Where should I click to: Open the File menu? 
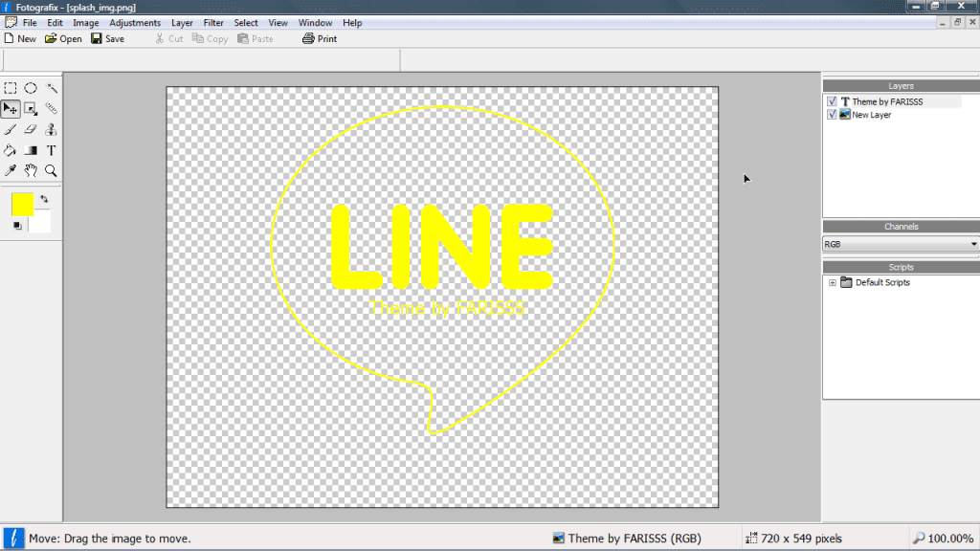tap(30, 23)
